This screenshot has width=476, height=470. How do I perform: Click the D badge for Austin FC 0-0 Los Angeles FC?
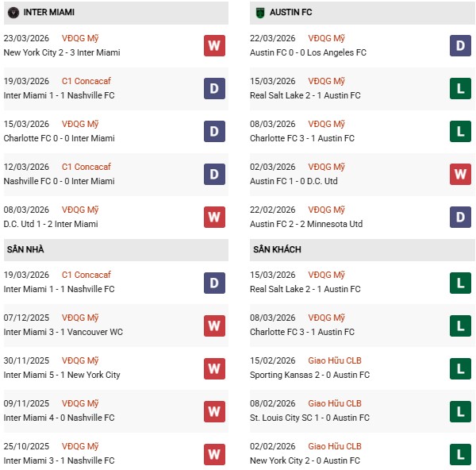[461, 45]
